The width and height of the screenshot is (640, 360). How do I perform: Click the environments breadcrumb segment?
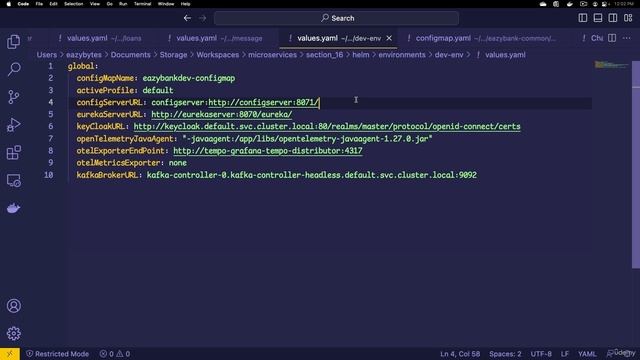pyautogui.click(x=402, y=55)
